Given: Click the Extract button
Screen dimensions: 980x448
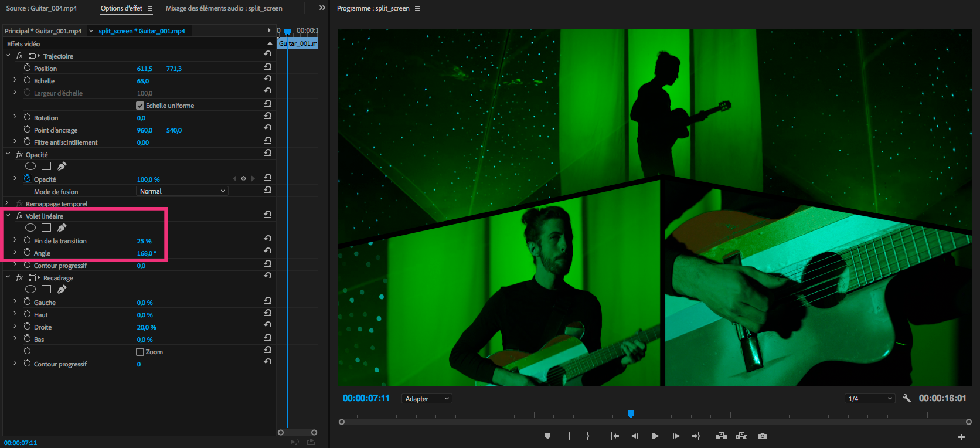Looking at the screenshot, I should (x=742, y=436).
